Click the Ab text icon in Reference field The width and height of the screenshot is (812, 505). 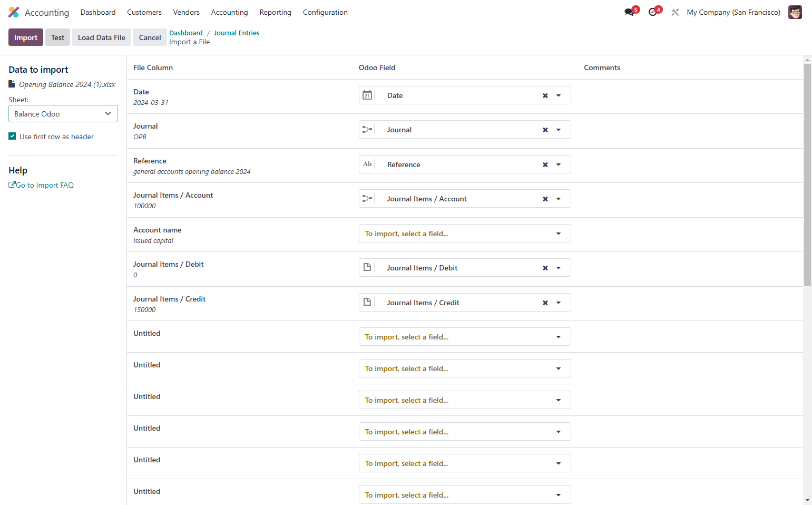pyautogui.click(x=367, y=164)
